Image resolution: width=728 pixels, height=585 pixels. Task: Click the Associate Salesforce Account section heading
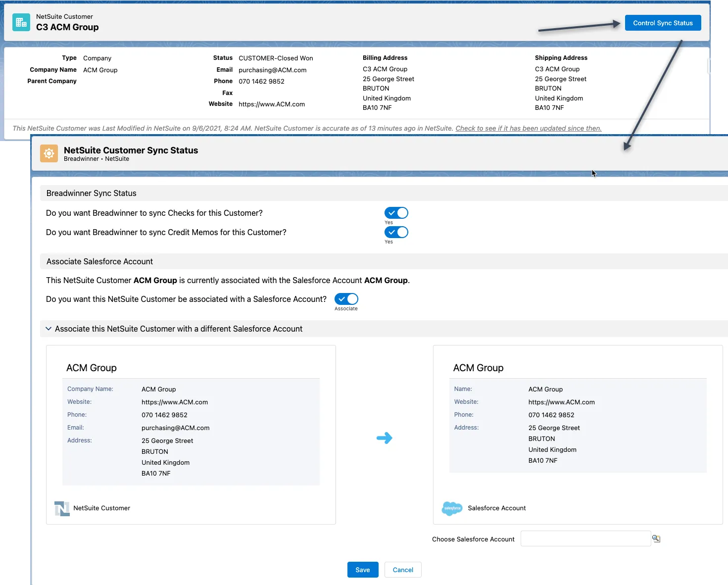point(99,261)
